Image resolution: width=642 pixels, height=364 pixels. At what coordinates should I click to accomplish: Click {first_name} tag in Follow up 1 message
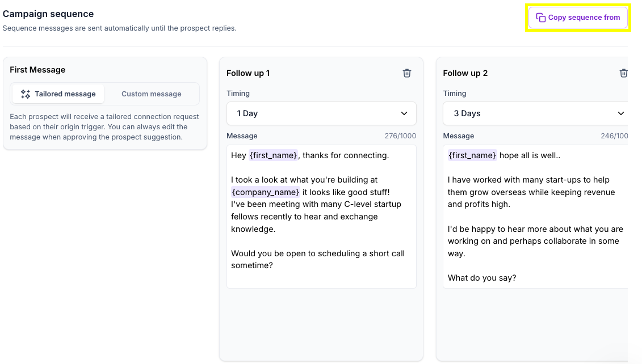pos(273,155)
